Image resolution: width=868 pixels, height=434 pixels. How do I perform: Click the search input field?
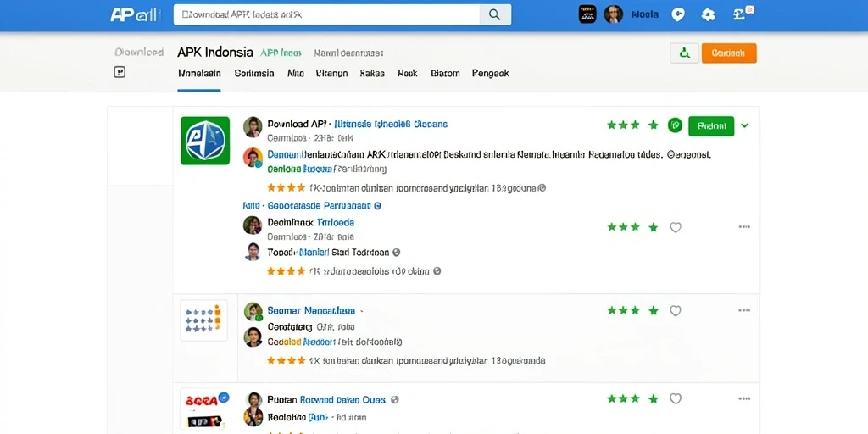click(x=326, y=14)
